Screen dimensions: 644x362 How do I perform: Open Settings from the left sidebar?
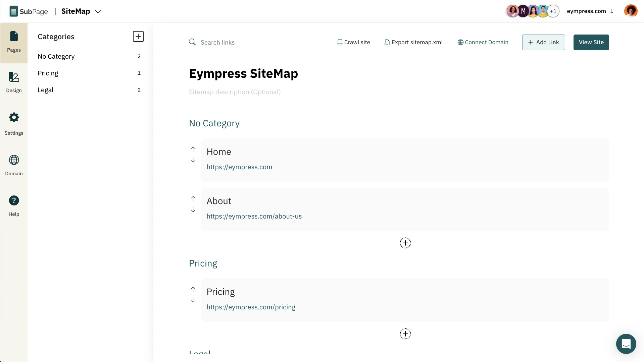click(14, 124)
